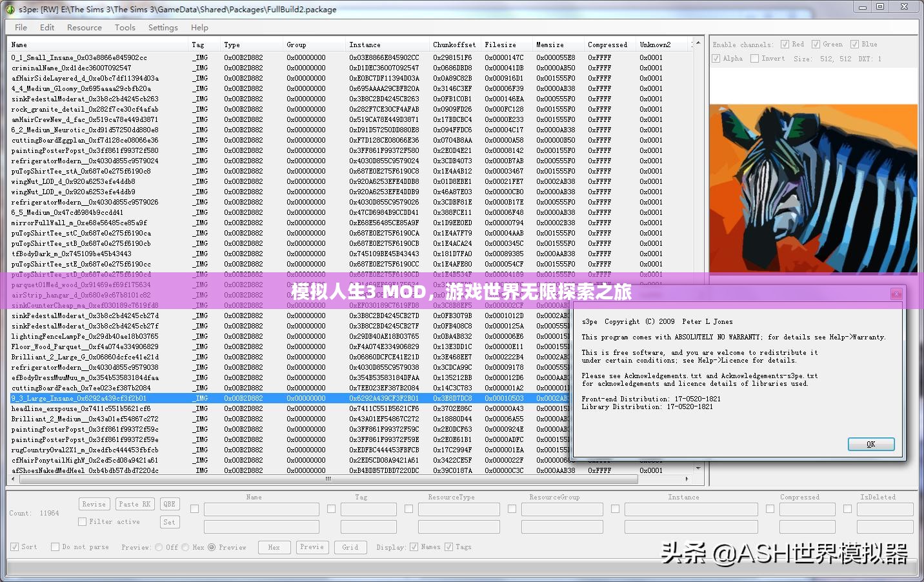Tick the checkbox beside the Compressed filter field

770,509
